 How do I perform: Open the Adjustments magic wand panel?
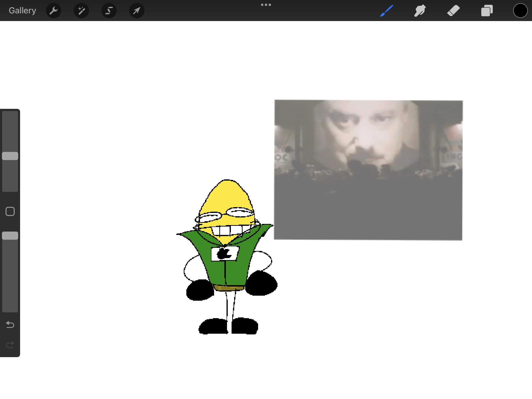pyautogui.click(x=81, y=10)
